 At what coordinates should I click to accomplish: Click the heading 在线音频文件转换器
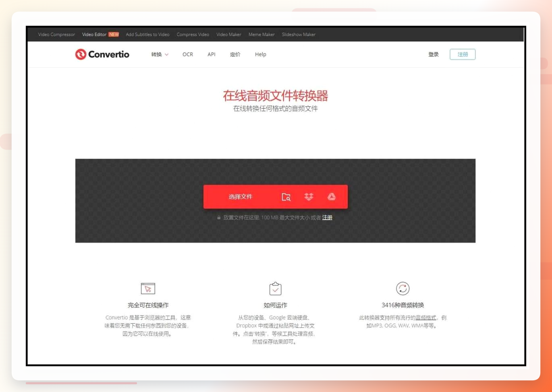pos(276,96)
